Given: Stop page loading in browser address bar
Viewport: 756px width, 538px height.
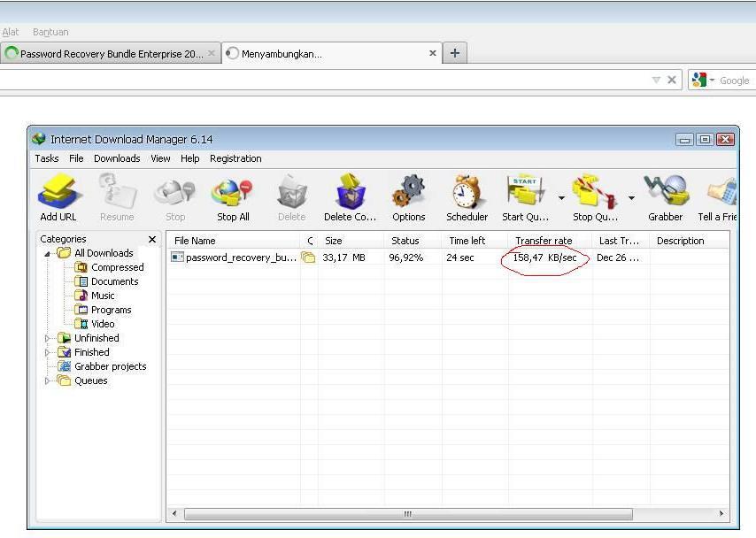Looking at the screenshot, I should tap(672, 80).
